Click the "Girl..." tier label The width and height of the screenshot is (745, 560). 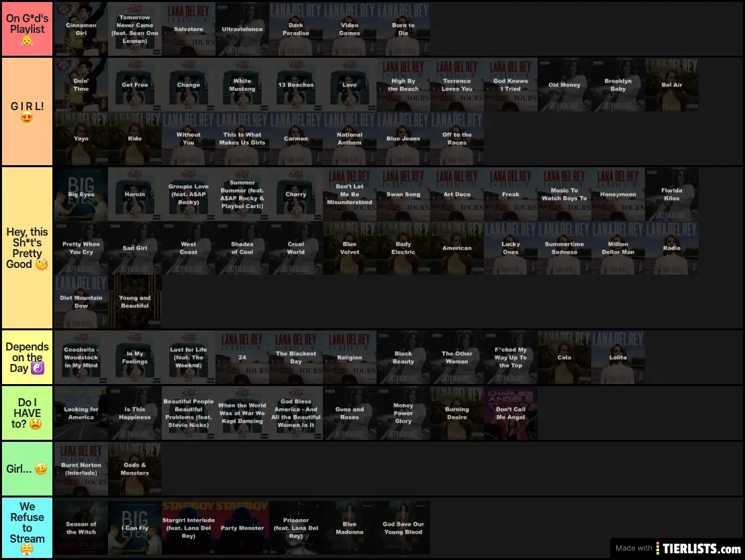(27, 468)
